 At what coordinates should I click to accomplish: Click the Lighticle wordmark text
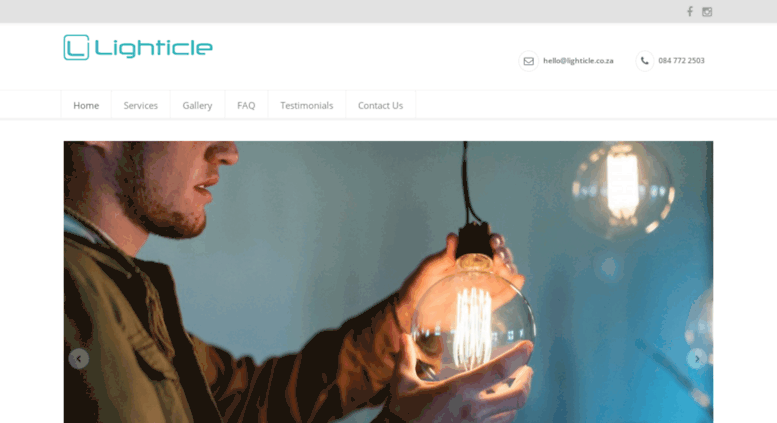(154, 48)
